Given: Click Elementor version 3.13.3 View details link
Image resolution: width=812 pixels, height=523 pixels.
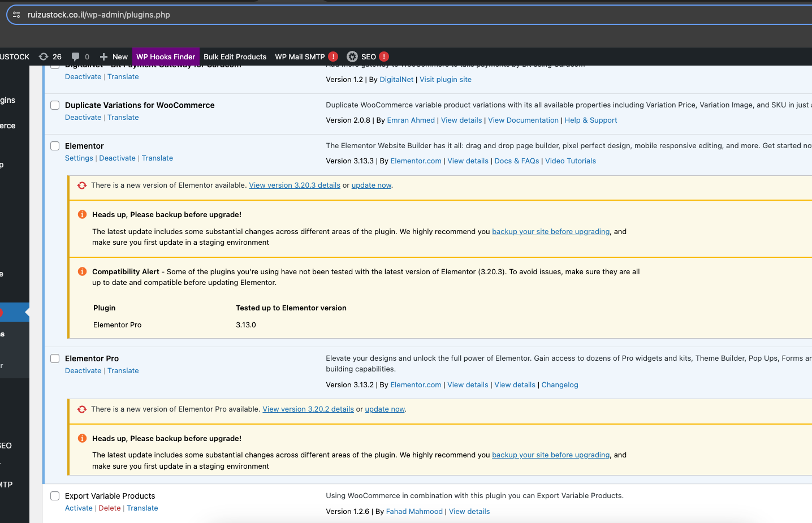Looking at the screenshot, I should (468, 161).
